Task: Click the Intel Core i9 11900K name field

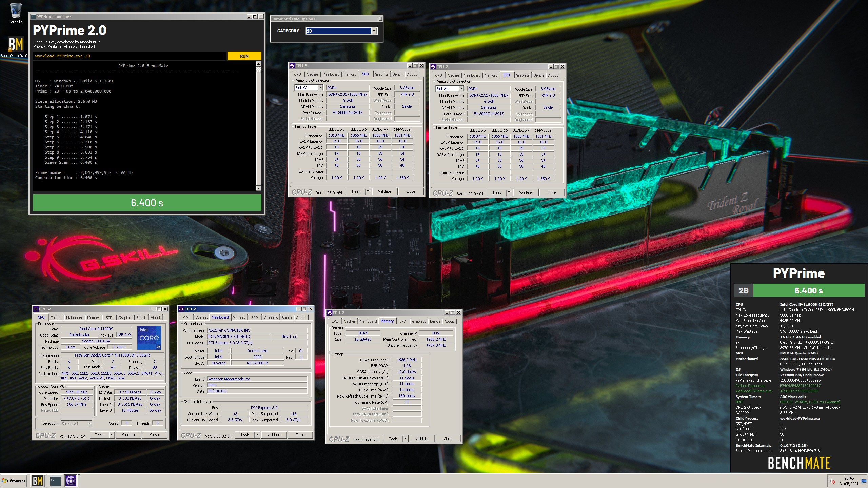Action: point(96,329)
